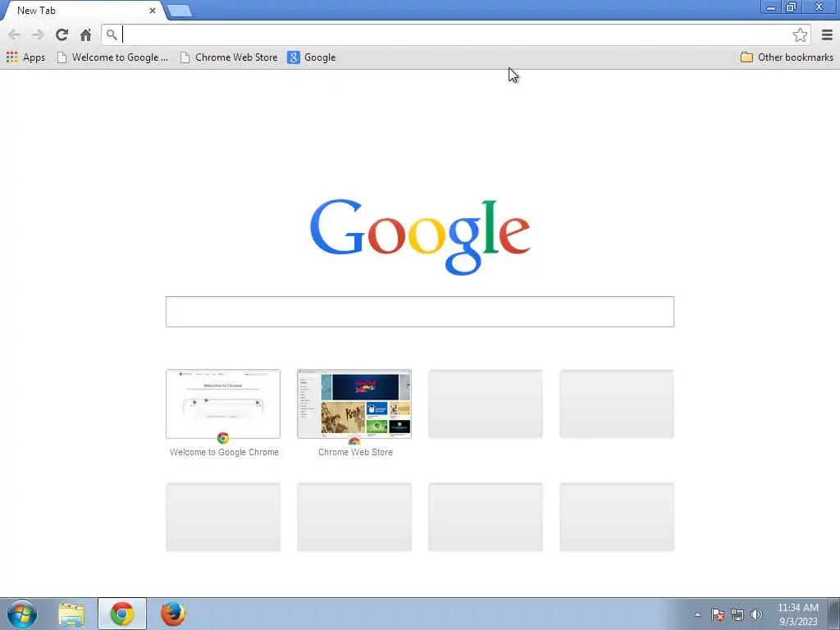Click Show desktop button at taskbar end

point(834,614)
